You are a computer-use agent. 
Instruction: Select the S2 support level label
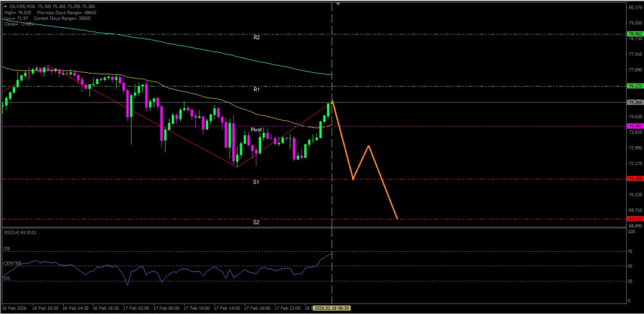[256, 222]
